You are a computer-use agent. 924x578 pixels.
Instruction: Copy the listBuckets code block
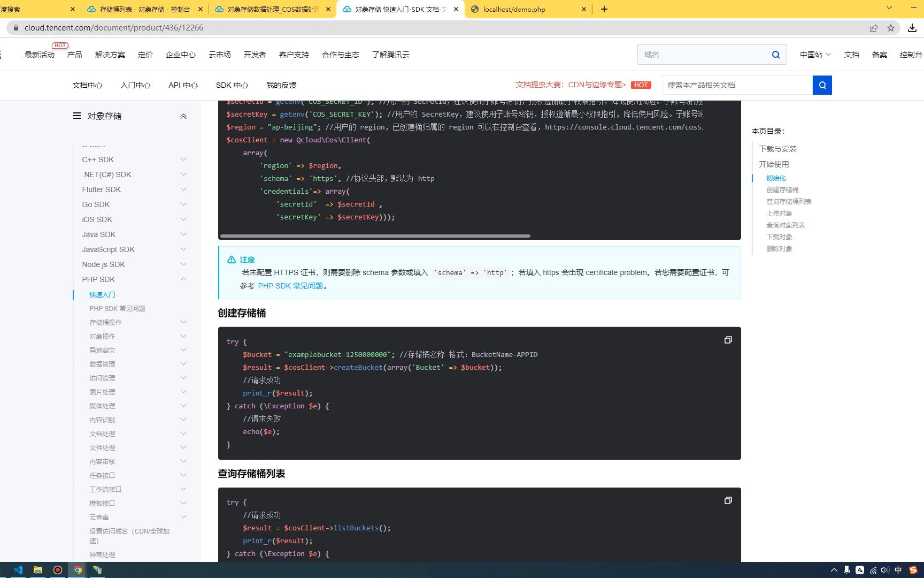pos(728,500)
